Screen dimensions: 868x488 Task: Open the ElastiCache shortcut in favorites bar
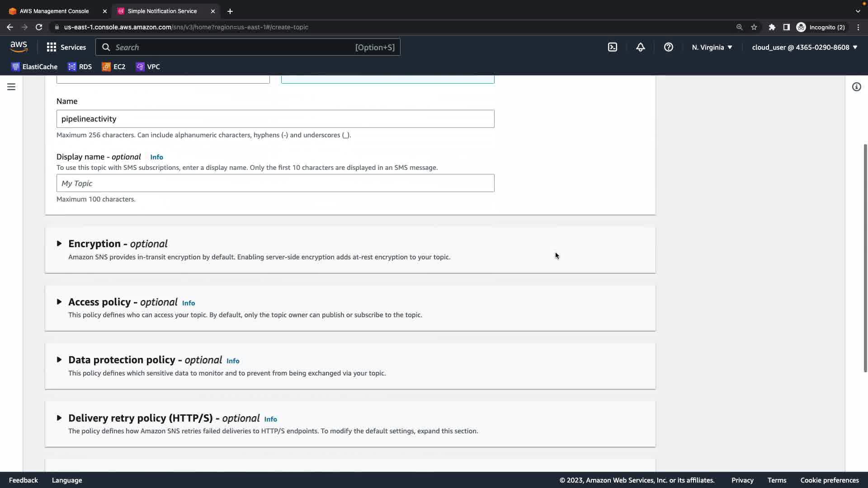tap(35, 67)
